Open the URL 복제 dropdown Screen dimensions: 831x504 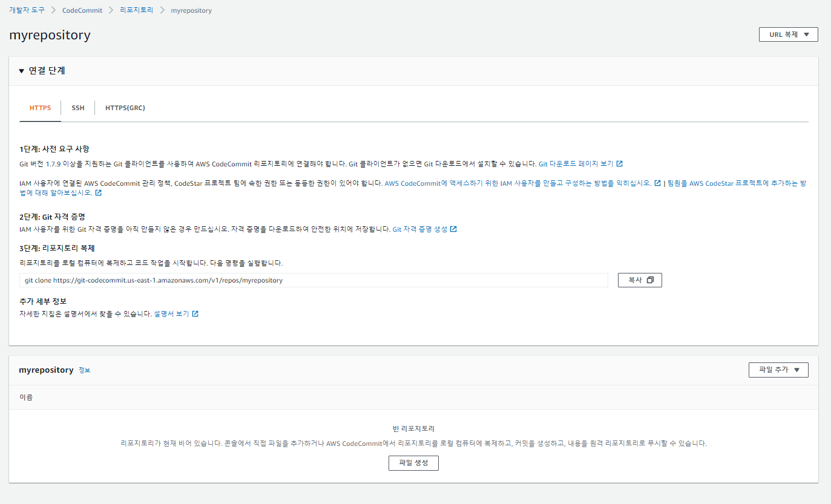coord(788,34)
